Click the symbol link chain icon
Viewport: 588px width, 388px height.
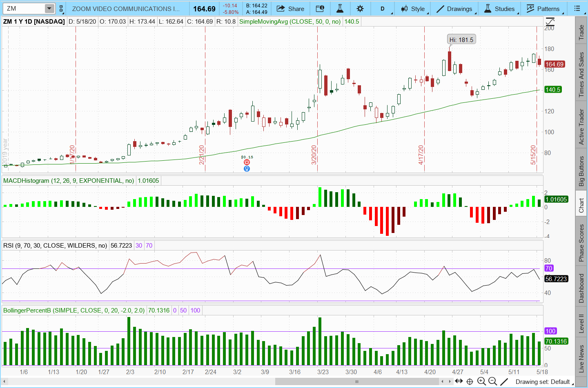pos(61,9)
